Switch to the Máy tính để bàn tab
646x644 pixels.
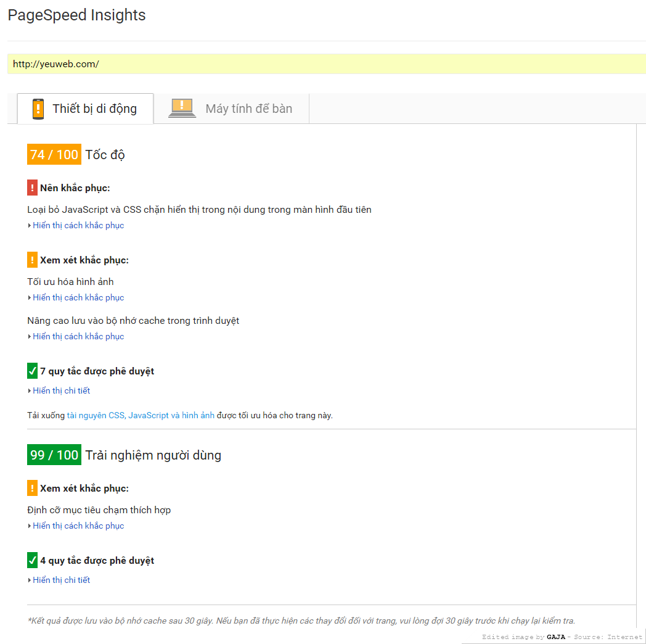click(x=231, y=109)
